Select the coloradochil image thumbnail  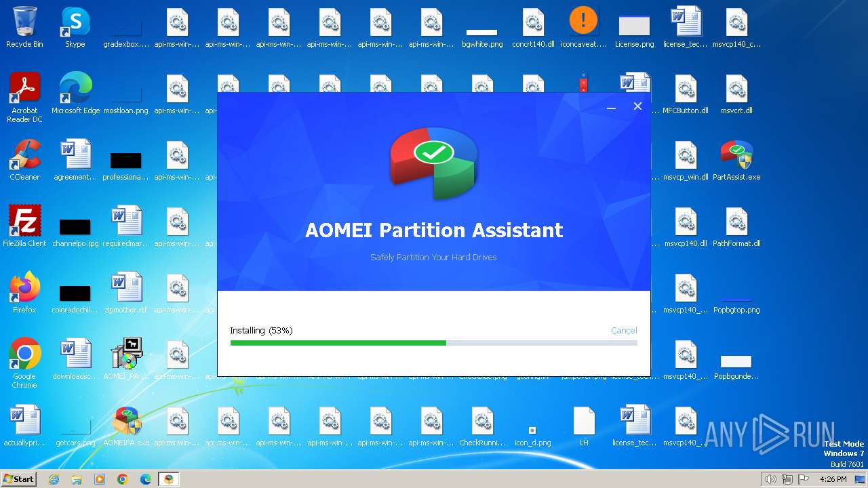click(75, 298)
